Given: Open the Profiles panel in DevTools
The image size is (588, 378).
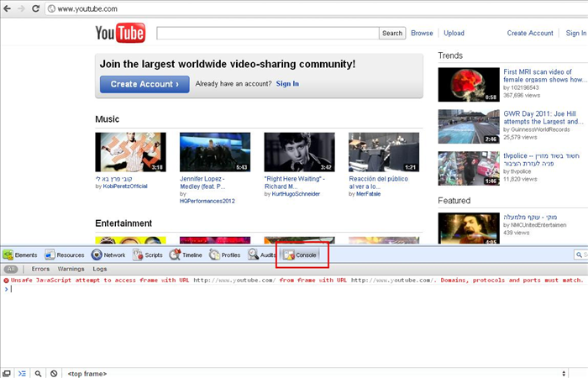Looking at the screenshot, I should (225, 255).
